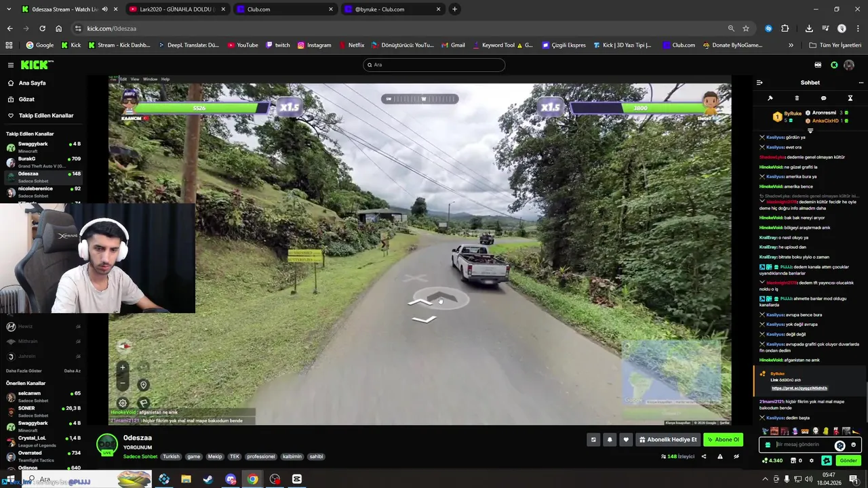Open Ana Sayfa in sidebar

32,83
